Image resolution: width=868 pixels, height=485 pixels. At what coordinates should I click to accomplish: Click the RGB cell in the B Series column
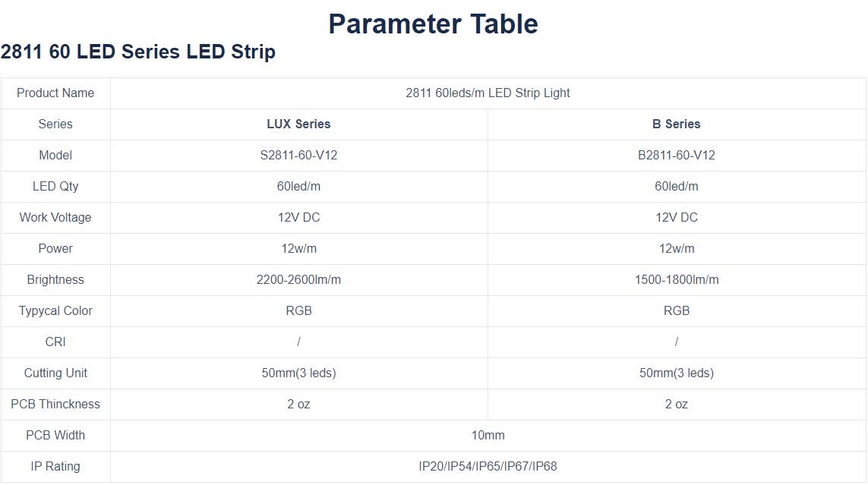point(676,311)
